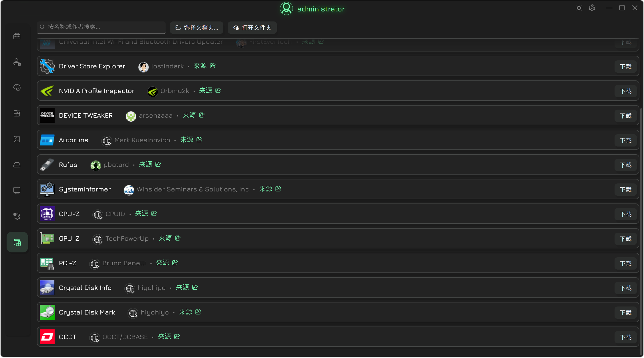Click the Mark Russinovich author name

[142, 140]
